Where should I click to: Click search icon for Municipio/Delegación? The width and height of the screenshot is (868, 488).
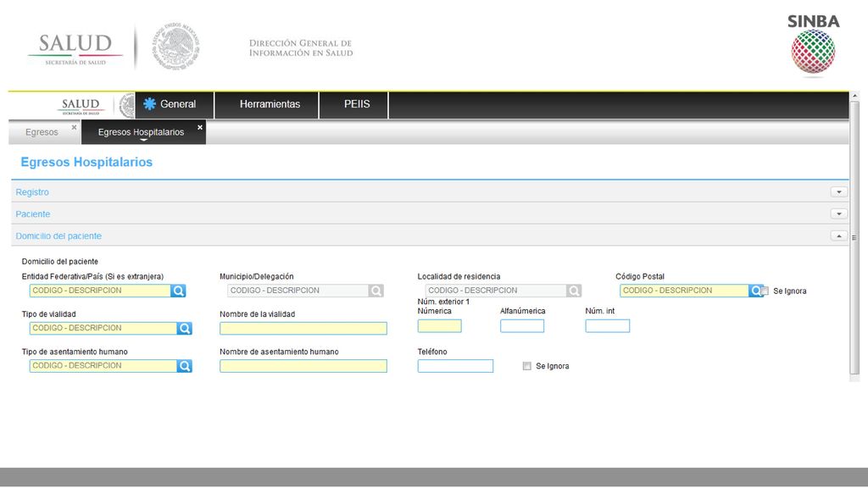[x=376, y=291]
